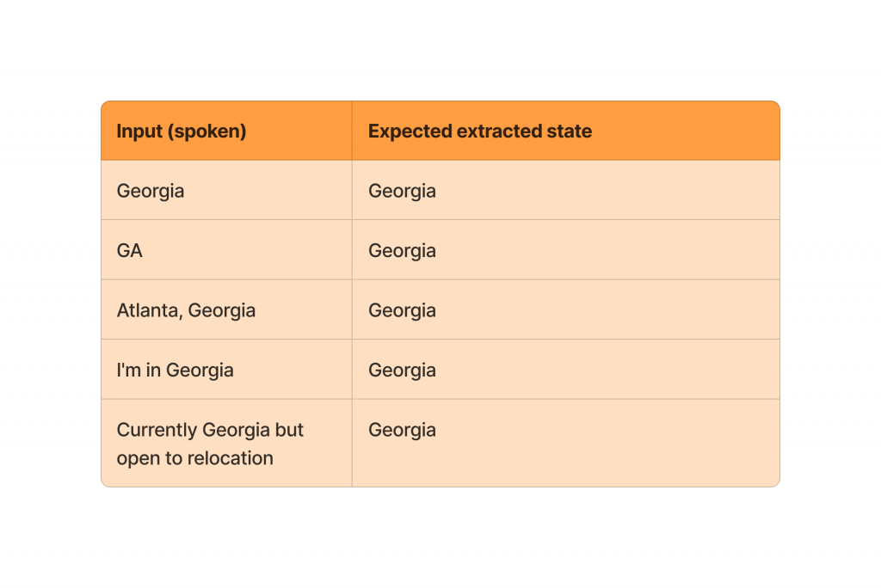Select the expected state beside "Atlanta, Georgia"
The image size is (881, 588).
402,310
